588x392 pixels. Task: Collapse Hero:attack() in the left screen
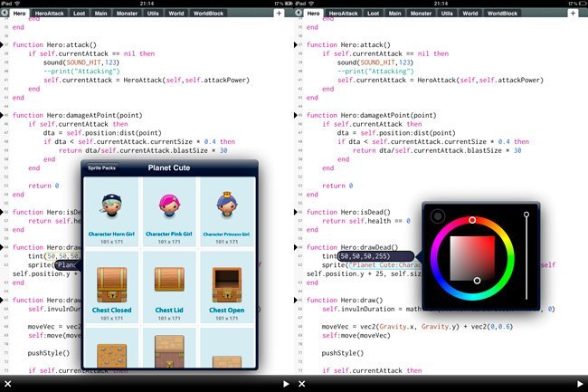click(2, 44)
